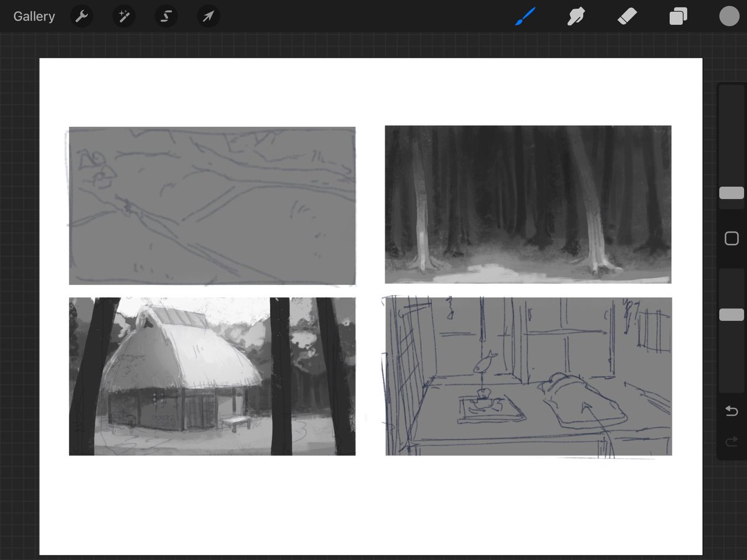Tap the thatched hut thumbnail sketch
This screenshot has width=747, height=560.
[x=212, y=376]
